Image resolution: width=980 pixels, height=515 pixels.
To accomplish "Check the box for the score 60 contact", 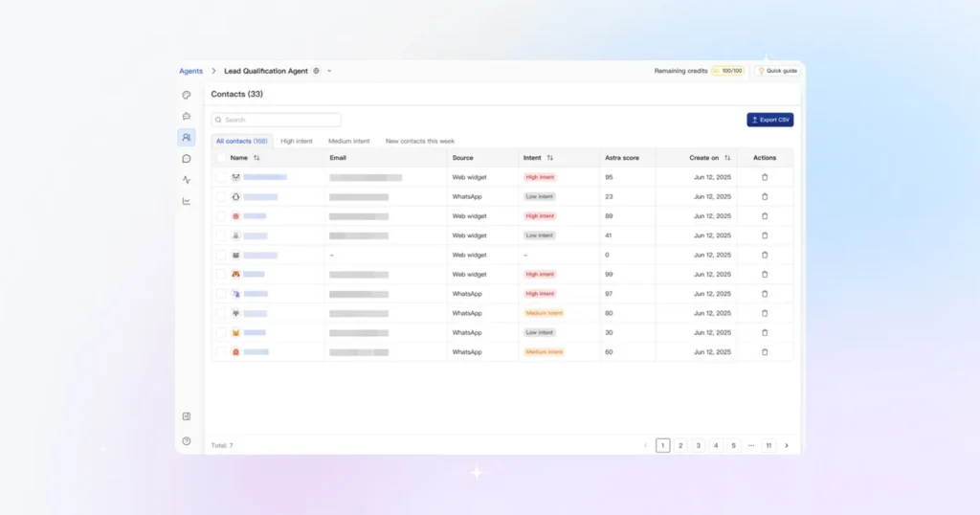I will coord(221,352).
